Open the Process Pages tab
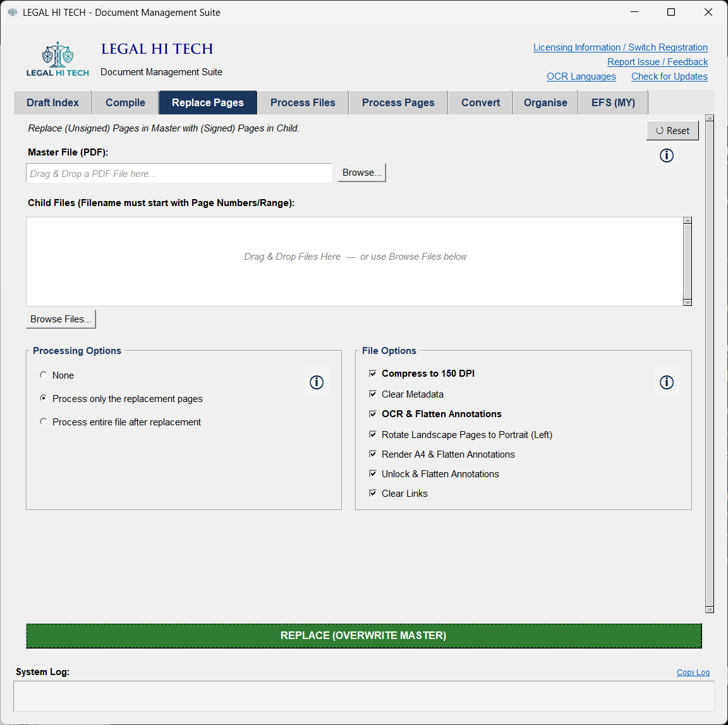The width and height of the screenshot is (728, 725). pos(398,102)
